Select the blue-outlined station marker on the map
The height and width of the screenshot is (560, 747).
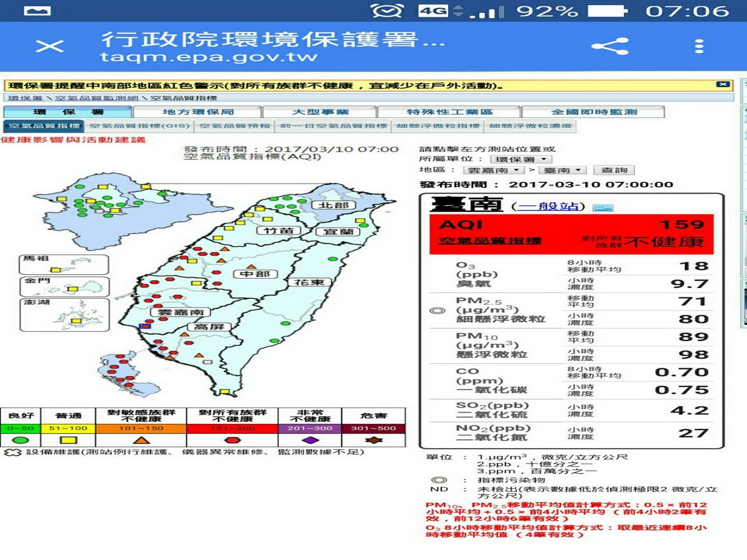click(x=144, y=325)
